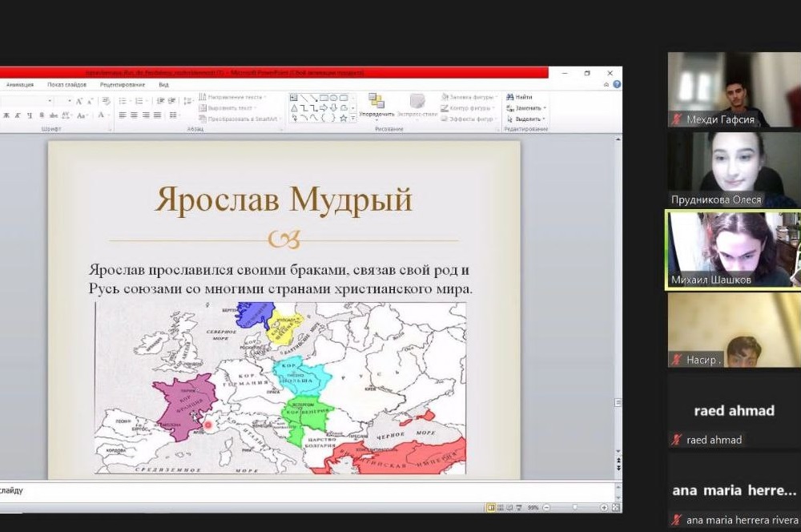Viewport: 801px width, 532px height.
Task: Click the fit slide to window icon
Action: [x=614, y=507]
